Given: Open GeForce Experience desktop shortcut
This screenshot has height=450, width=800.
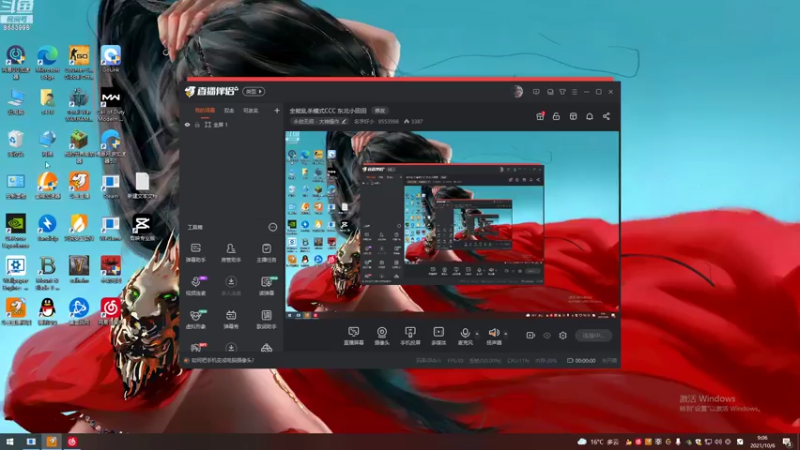Looking at the screenshot, I should (16, 231).
